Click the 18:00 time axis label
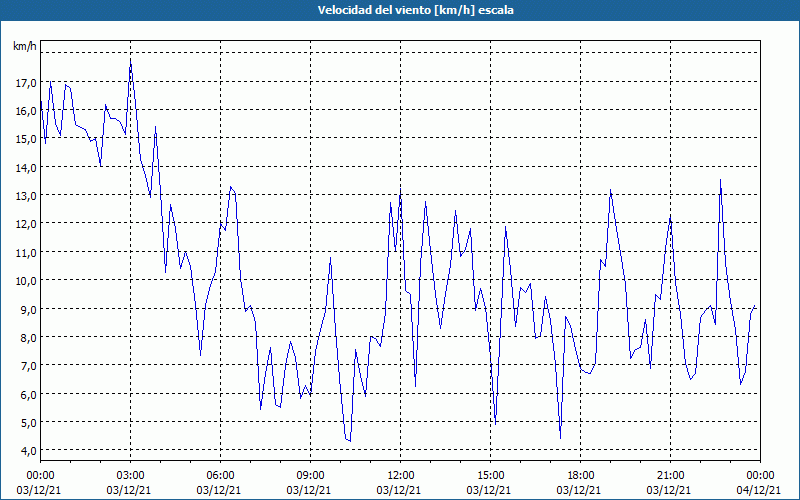The height and width of the screenshot is (500, 800). 581,476
